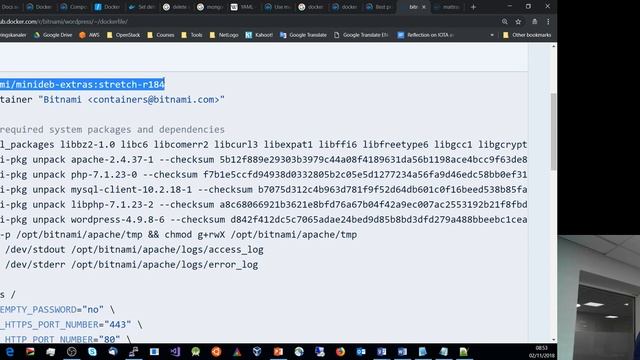The height and width of the screenshot is (360, 640).
Task: Click the /opt/bitnami/apache/logs/error_log path
Action: (164, 265)
